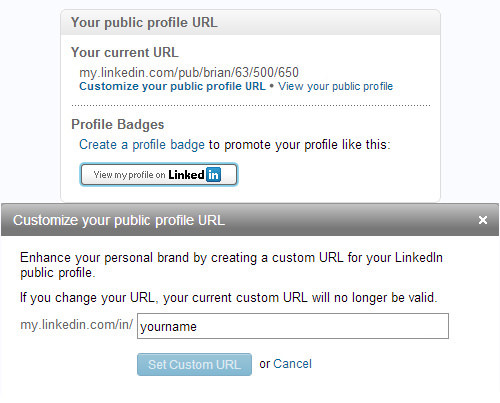The width and height of the screenshot is (500, 403).
Task: Click 'to promote your profile like this' text
Action: (x=299, y=145)
